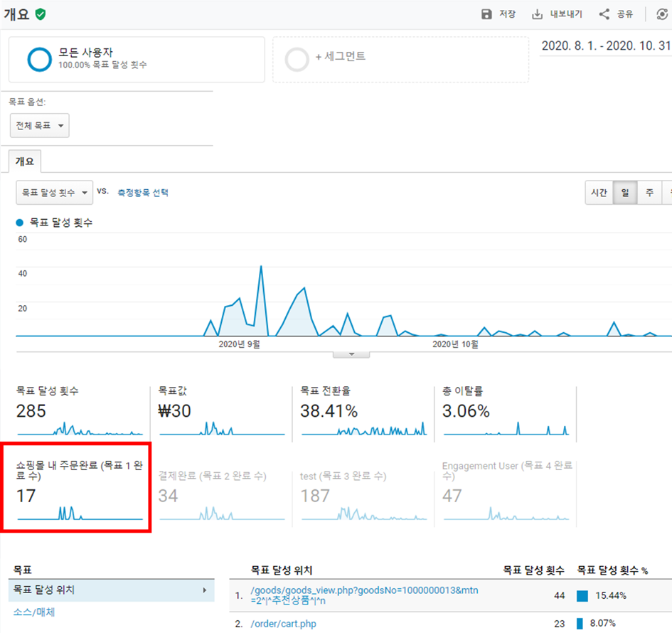Switch chart granularity to 일
The image size is (672, 633).
[x=625, y=193]
